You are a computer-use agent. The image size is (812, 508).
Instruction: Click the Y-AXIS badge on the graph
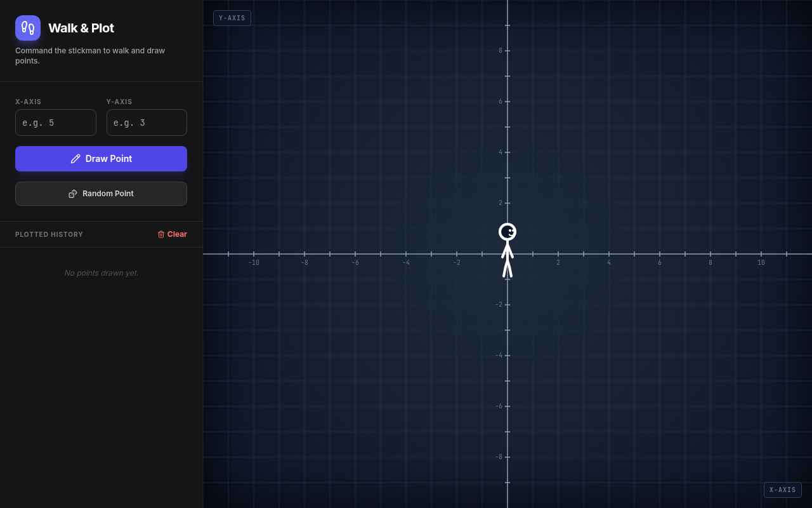(232, 18)
